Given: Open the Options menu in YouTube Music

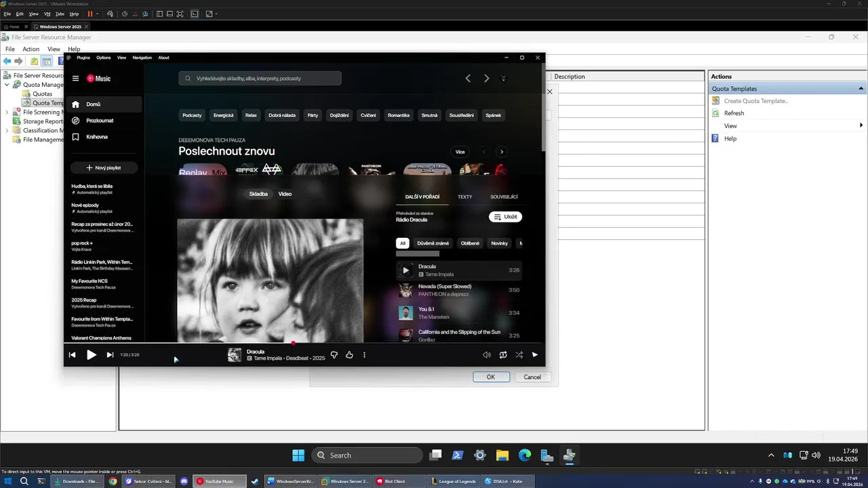Looking at the screenshot, I should [104, 58].
